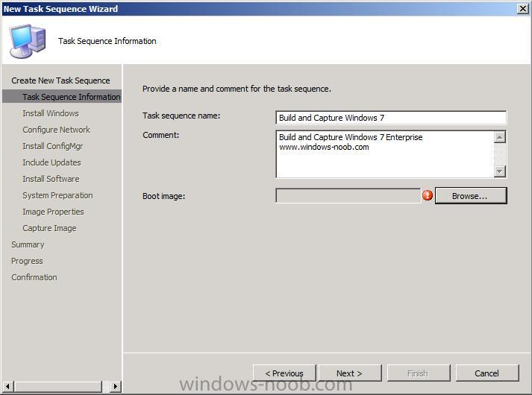The image size is (532, 395).
Task: Open the Image Properties step
Action: pyautogui.click(x=53, y=212)
